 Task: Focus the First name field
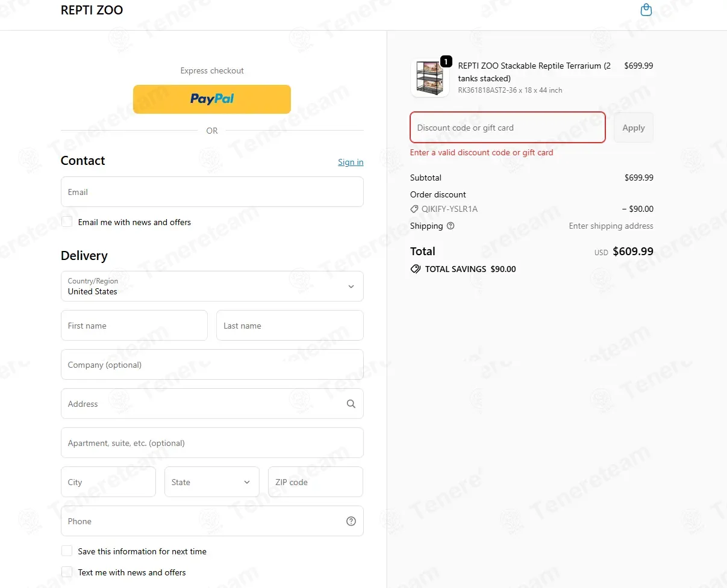pos(134,326)
